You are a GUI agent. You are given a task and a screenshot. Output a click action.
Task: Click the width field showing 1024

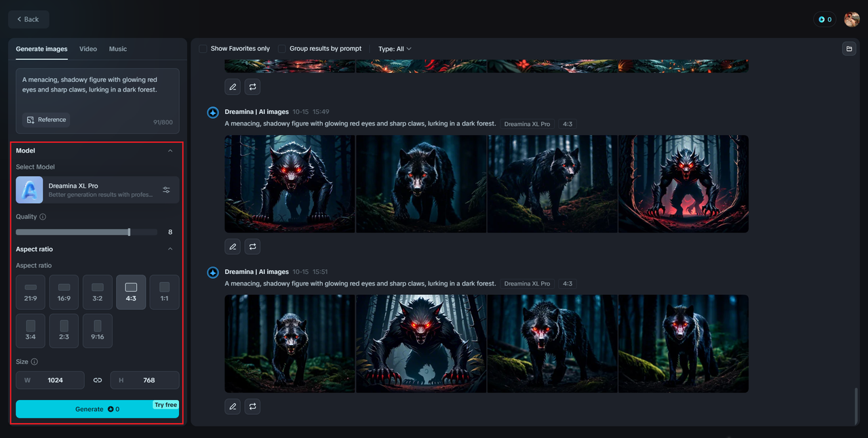tap(50, 380)
